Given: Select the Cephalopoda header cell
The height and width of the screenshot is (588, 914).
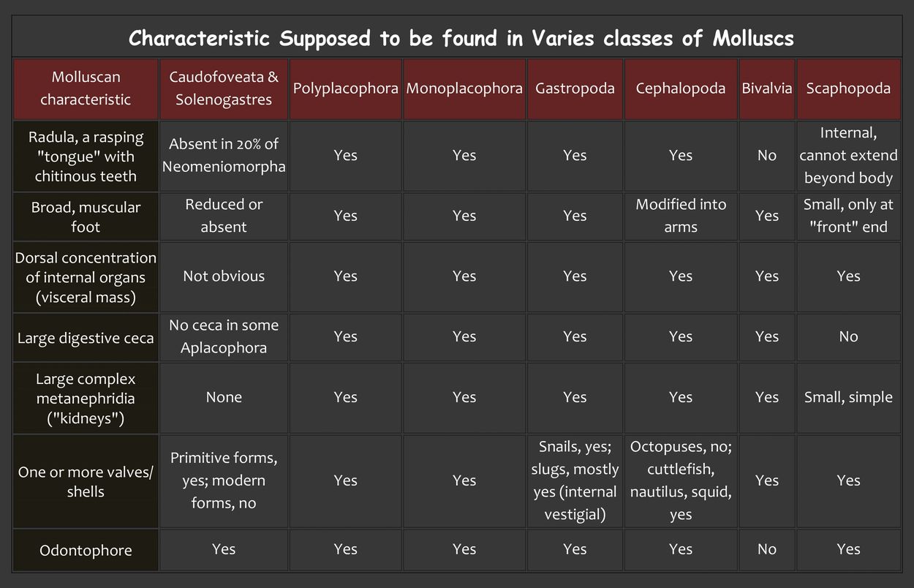Looking at the screenshot, I should click(681, 88).
